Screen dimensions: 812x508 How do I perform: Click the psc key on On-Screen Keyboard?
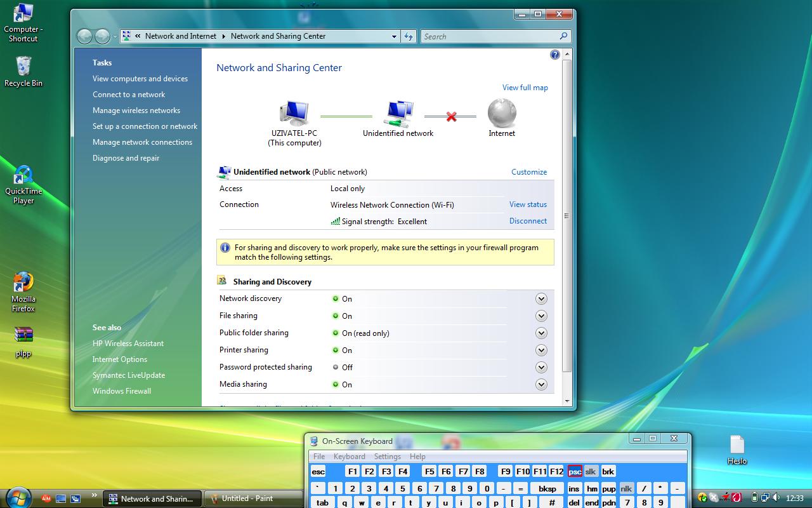[575, 471]
